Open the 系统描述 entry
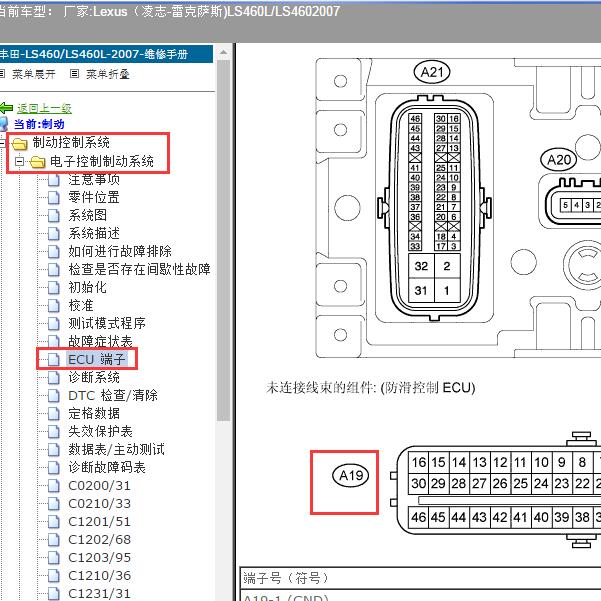This screenshot has width=601, height=601. coord(94,233)
